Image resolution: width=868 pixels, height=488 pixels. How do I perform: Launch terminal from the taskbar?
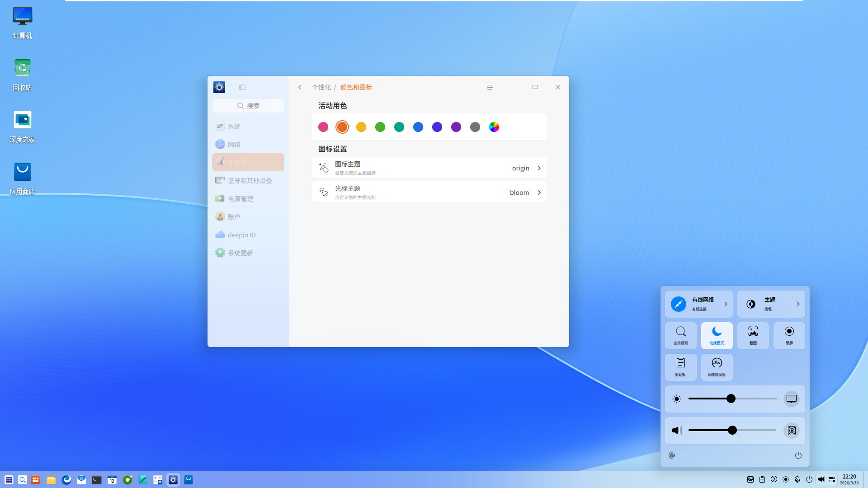97,480
